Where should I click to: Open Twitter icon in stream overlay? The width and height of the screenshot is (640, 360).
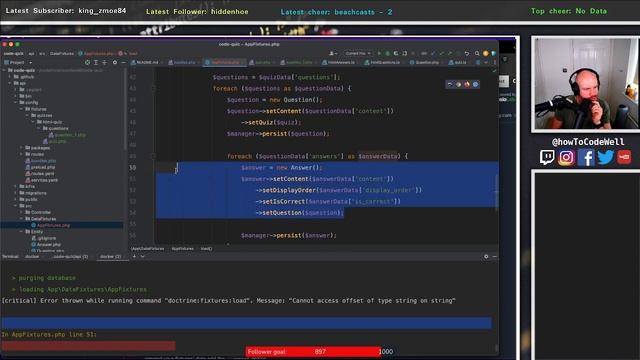click(605, 157)
